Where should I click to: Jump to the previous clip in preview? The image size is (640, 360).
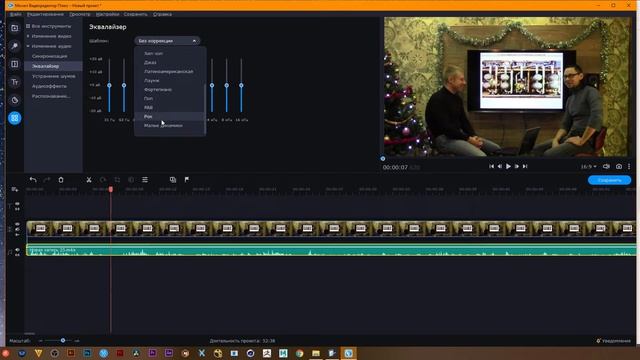click(x=491, y=166)
